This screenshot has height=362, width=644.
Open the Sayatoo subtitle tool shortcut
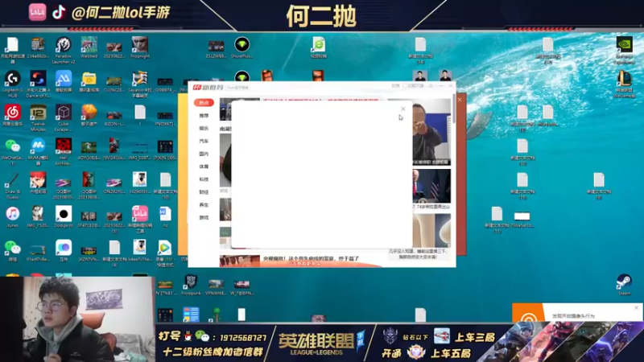coord(139,78)
